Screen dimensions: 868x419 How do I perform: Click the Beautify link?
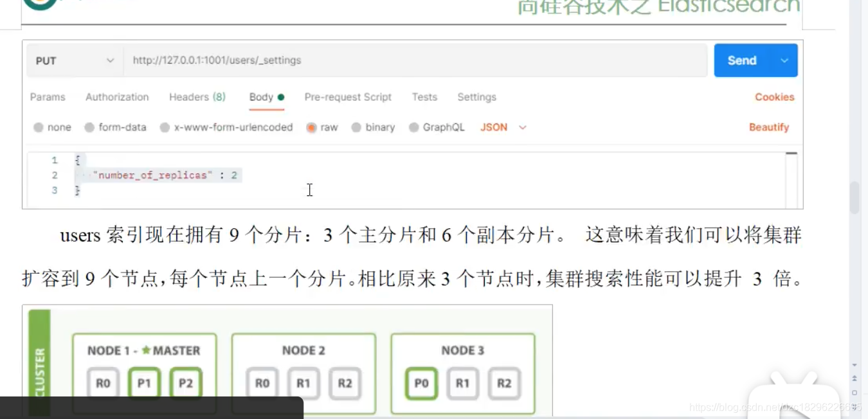point(769,127)
